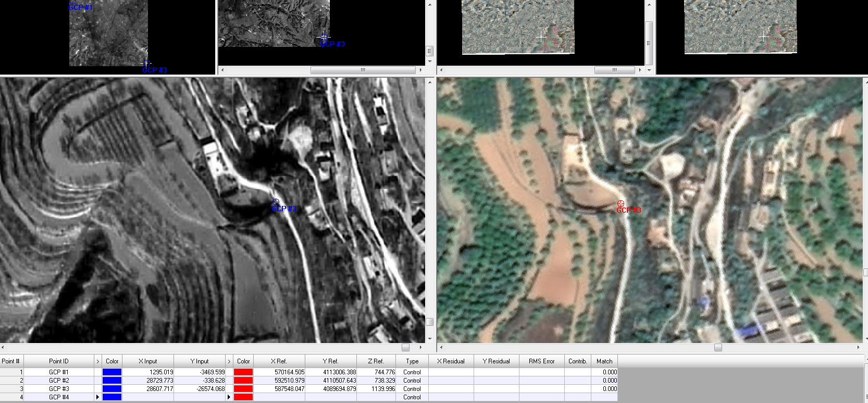Click the Type column header
Screen dimensions: 868x403
coord(412,361)
